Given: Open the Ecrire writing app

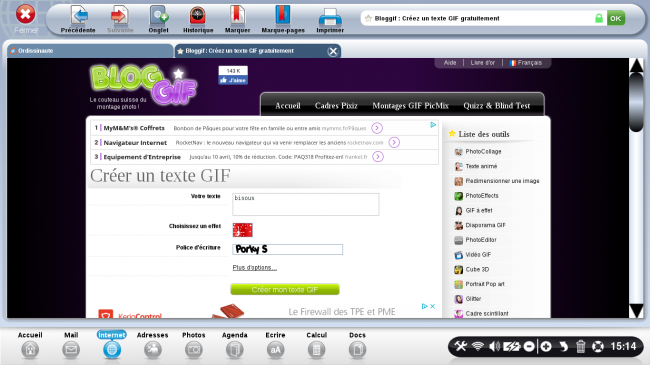Looking at the screenshot, I should point(275,345).
